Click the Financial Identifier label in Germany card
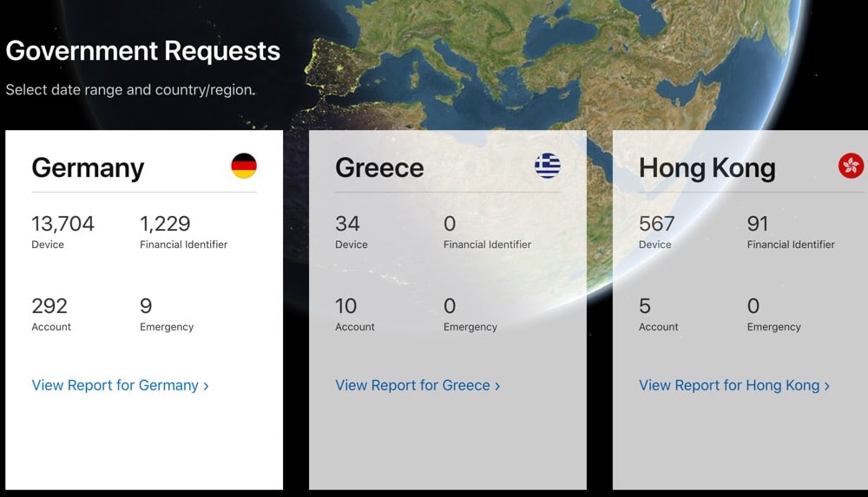This screenshot has width=868, height=497. [183, 245]
